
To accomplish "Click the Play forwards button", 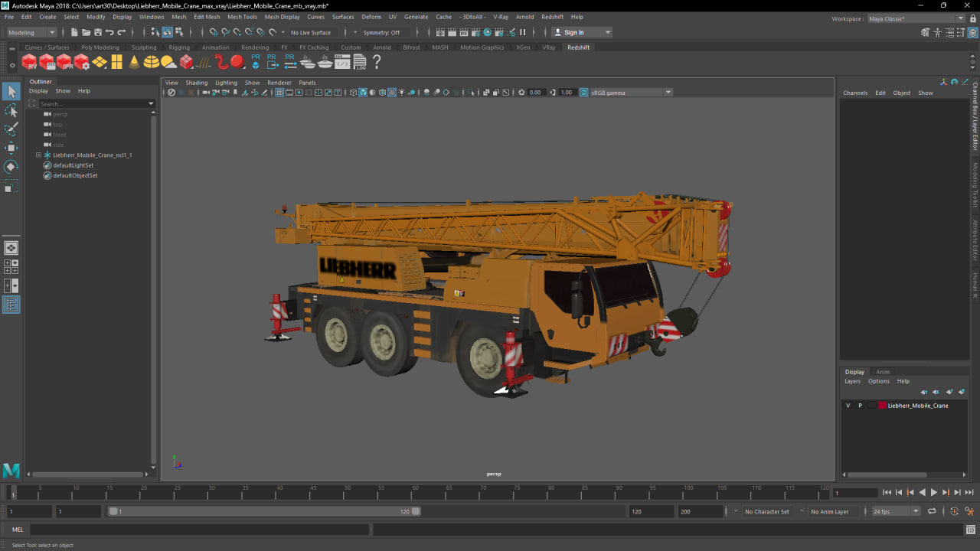I will click(933, 493).
